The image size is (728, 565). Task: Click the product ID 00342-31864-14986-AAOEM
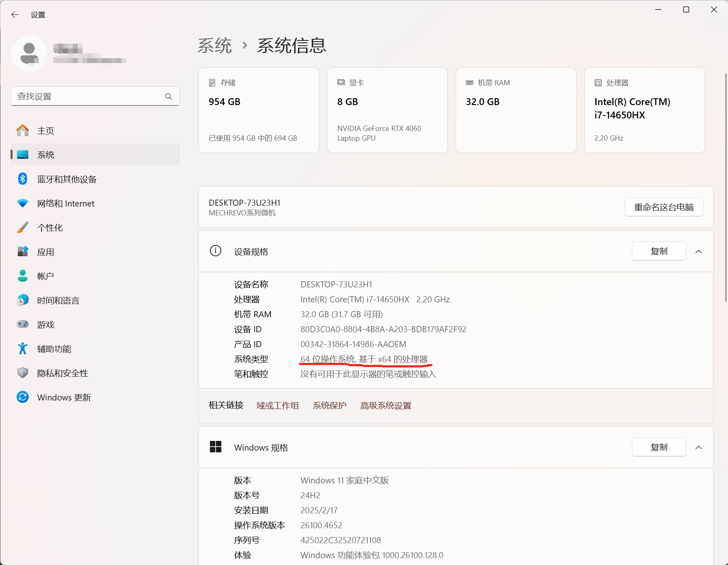click(353, 344)
